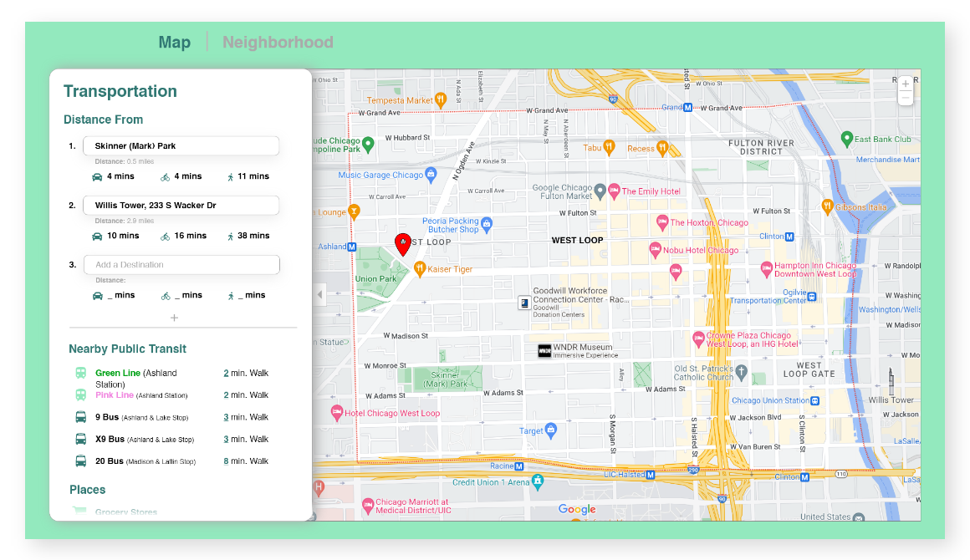970x560 pixels.
Task: Select the Pink Line transit entry
Action: 172,395
